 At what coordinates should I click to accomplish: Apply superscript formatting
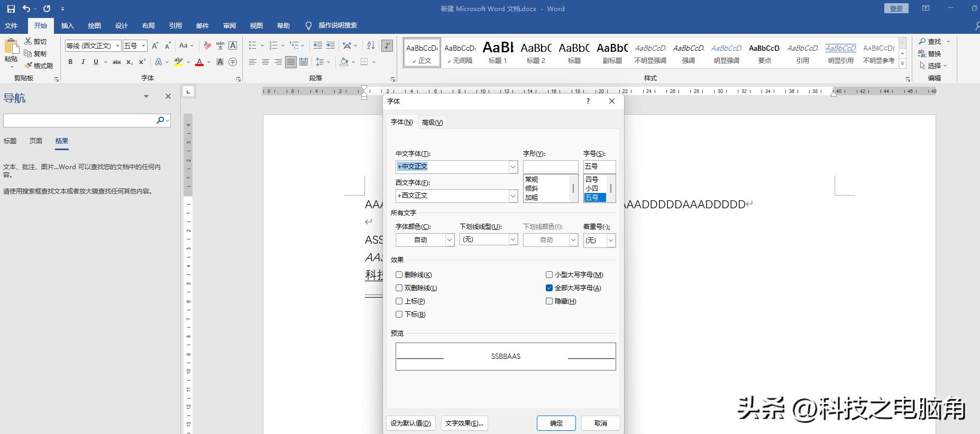(142, 62)
